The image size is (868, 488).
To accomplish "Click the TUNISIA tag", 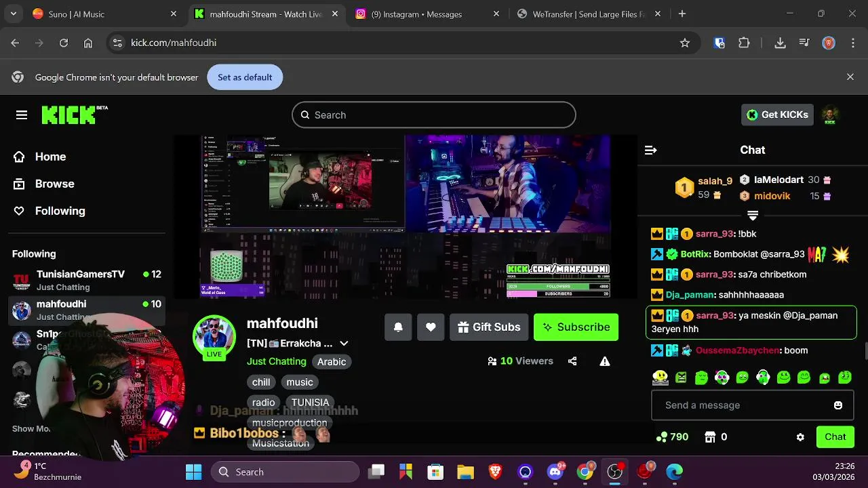I will tap(311, 403).
